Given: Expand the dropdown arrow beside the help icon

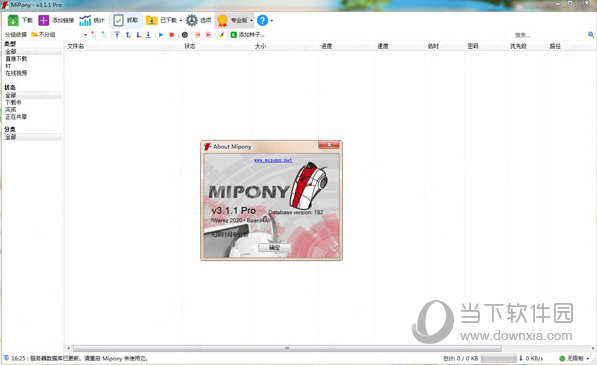Looking at the screenshot, I should [271, 21].
